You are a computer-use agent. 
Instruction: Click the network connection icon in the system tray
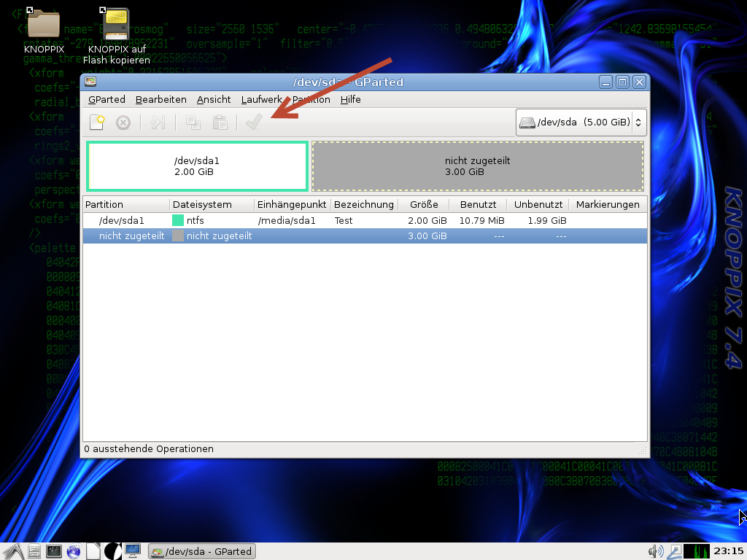674,551
